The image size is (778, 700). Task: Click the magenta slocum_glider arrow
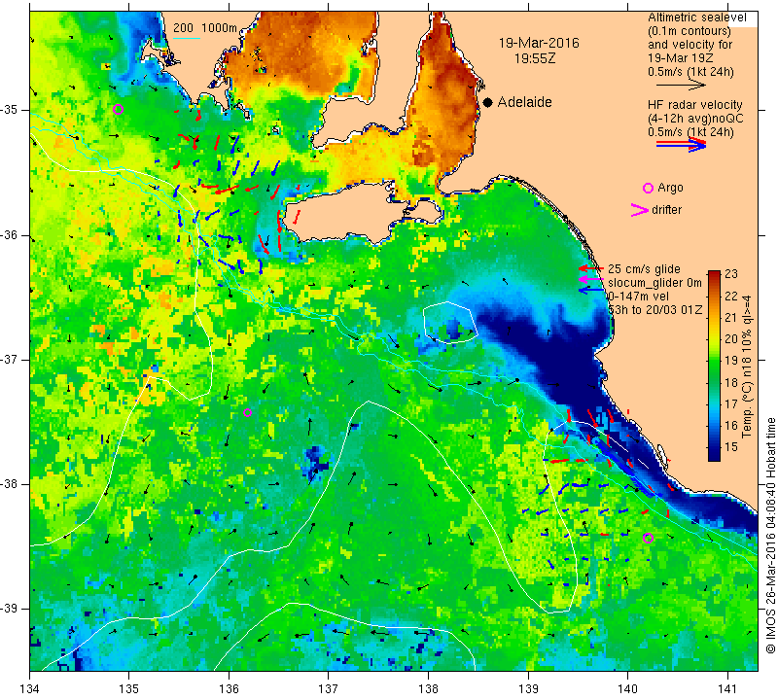[591, 279]
